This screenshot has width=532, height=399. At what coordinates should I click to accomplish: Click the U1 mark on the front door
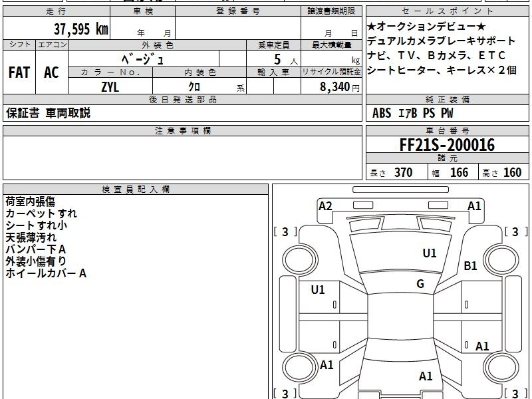click(x=318, y=290)
